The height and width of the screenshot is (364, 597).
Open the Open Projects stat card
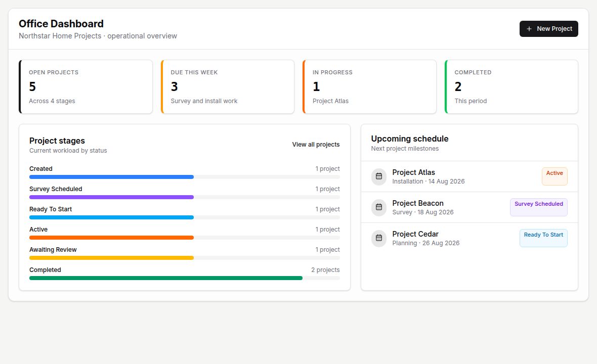[86, 87]
